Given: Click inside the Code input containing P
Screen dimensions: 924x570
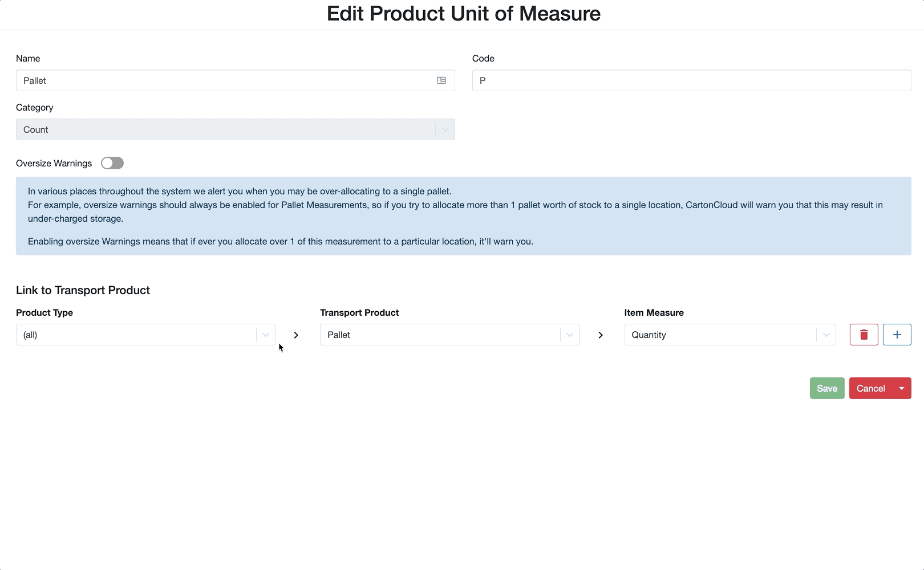Looking at the screenshot, I should (x=690, y=80).
